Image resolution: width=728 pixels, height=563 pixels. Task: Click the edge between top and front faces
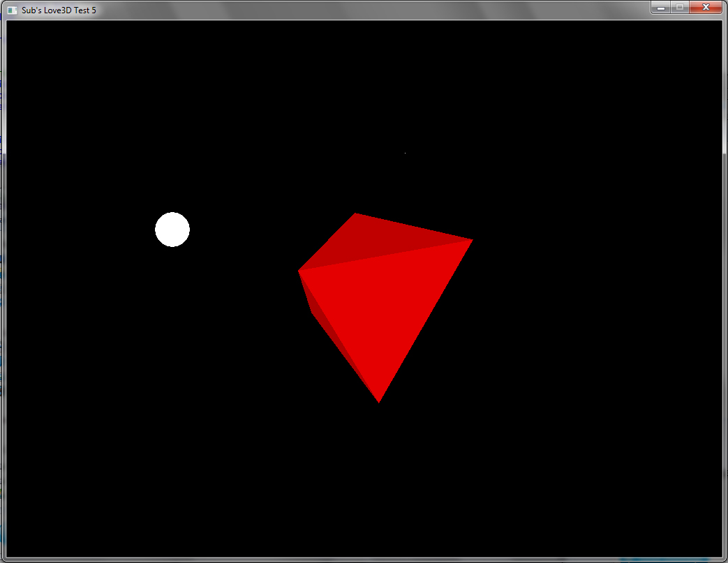pyautogui.click(x=385, y=255)
